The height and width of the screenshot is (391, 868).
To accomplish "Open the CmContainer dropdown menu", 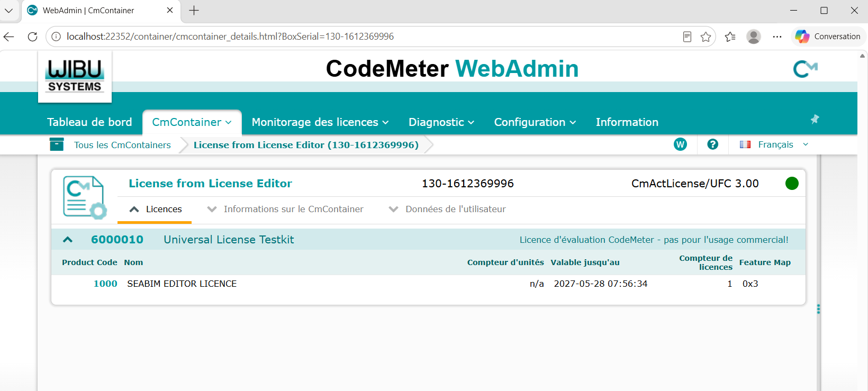I will click(x=192, y=122).
